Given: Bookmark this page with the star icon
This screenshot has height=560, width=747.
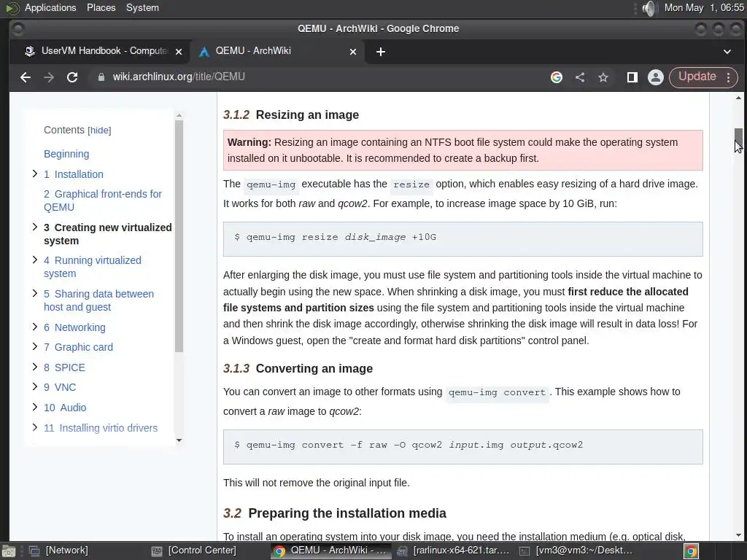Looking at the screenshot, I should 603,77.
